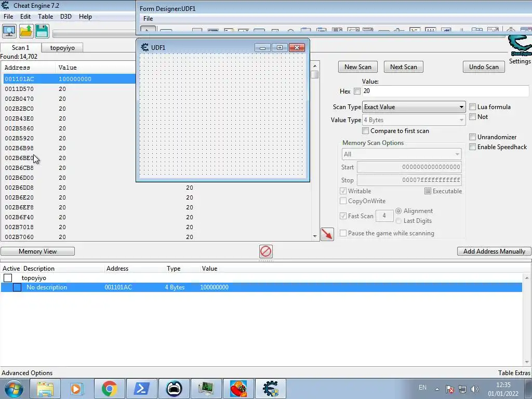Enable the Hex checkbox

tap(357, 91)
